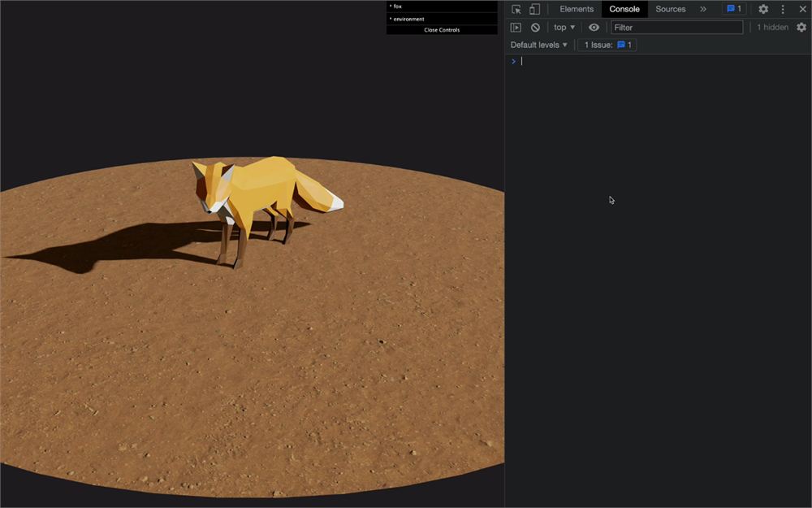The height and width of the screenshot is (508, 812).
Task: Open the top JavaScript context dropdown
Action: (564, 28)
